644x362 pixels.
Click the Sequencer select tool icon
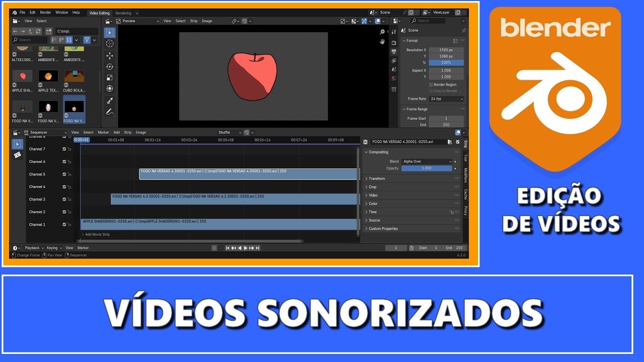pyautogui.click(x=17, y=144)
